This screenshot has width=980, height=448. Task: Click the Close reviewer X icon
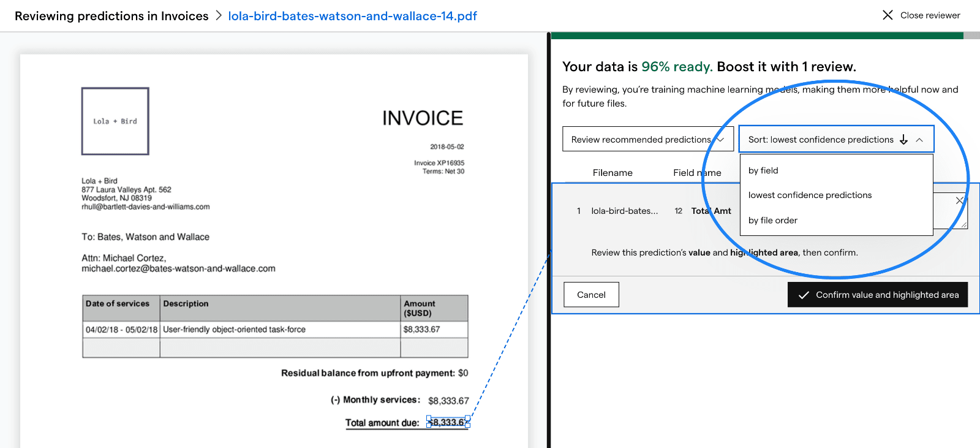coord(888,15)
